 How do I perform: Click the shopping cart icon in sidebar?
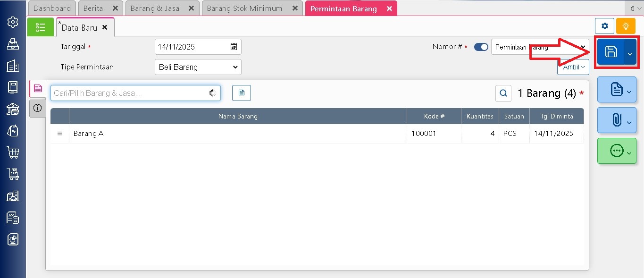pyautogui.click(x=13, y=152)
